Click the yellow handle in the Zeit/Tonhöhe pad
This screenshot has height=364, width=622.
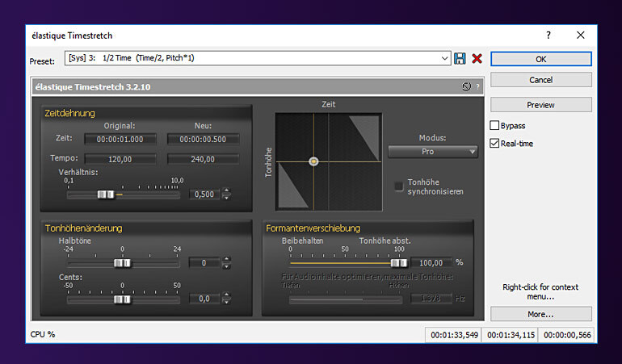pos(313,161)
